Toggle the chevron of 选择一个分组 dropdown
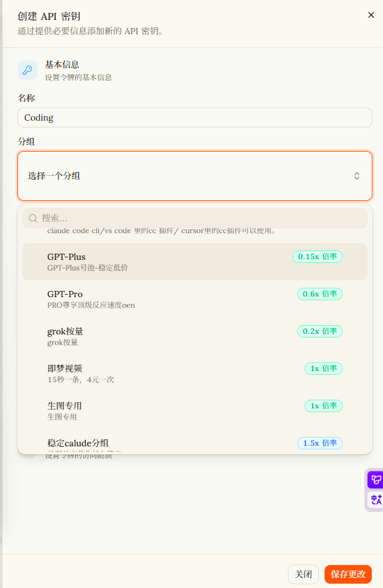This screenshot has height=588, width=383. coord(357,176)
